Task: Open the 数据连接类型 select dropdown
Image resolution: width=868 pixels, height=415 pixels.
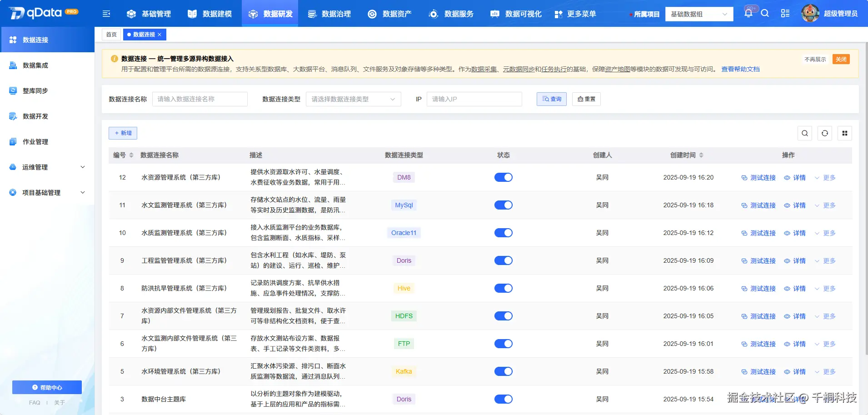Action: pyautogui.click(x=354, y=99)
